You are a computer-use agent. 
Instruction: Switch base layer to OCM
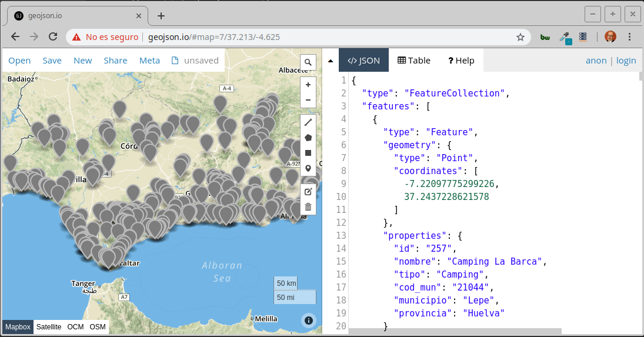[75, 327]
